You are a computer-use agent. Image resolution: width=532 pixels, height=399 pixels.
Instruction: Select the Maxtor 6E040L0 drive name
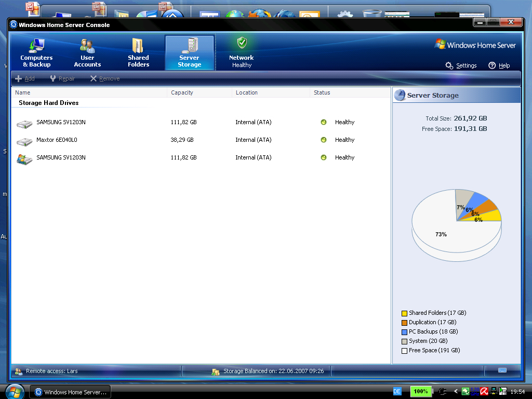pyautogui.click(x=57, y=140)
